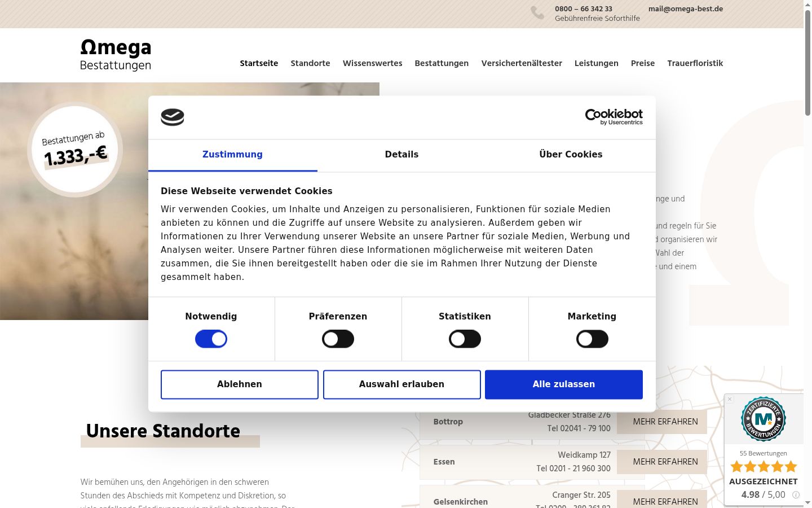
Task: Open the Standorte menu item
Action: coord(310,63)
